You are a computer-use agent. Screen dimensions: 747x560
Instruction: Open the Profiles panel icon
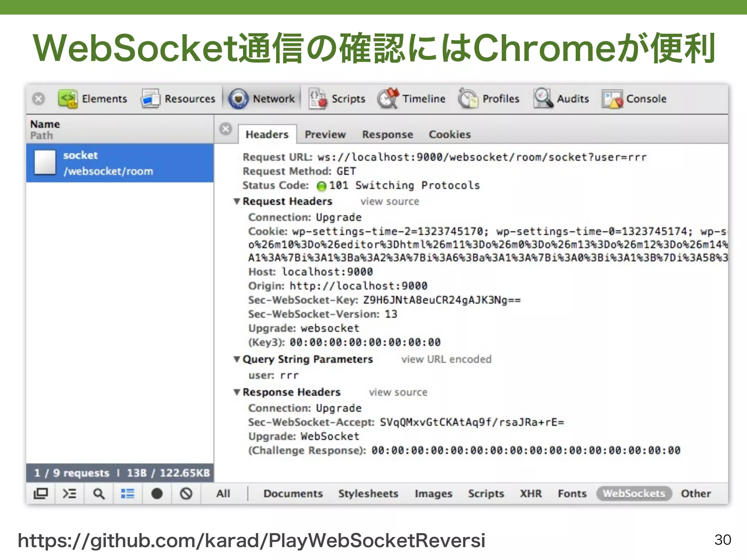click(468, 99)
